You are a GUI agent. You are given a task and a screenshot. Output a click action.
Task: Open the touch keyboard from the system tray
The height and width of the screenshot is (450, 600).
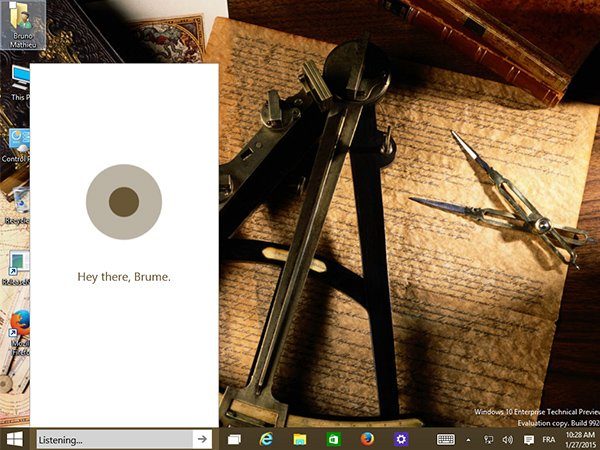[x=446, y=439]
